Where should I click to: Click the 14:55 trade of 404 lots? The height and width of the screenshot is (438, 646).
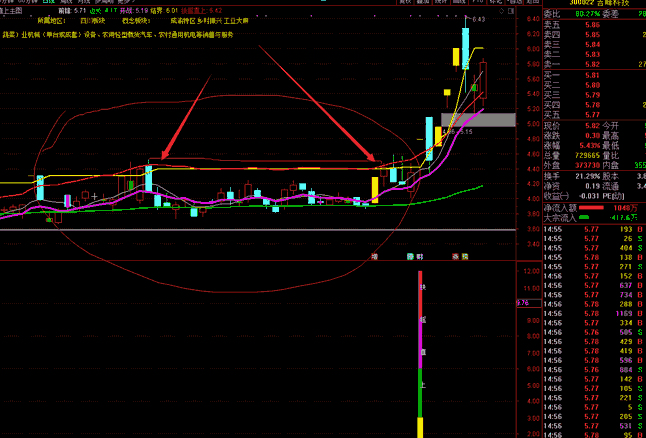595,248
